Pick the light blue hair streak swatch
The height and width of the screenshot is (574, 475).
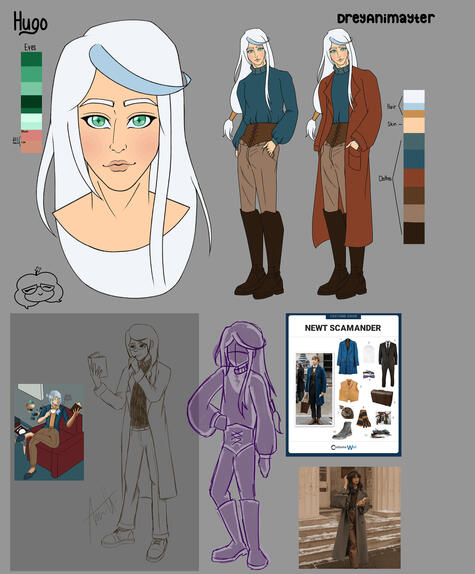(x=414, y=107)
